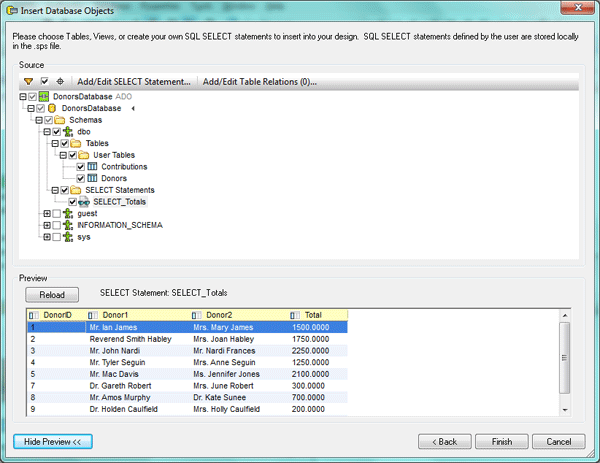Click the DonorsDatabase ADO connection icon

point(44,96)
